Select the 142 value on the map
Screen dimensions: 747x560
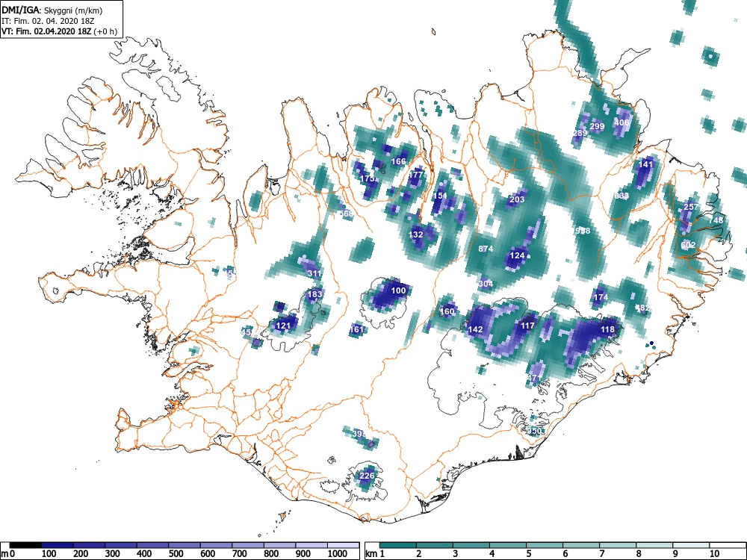pyautogui.click(x=475, y=329)
